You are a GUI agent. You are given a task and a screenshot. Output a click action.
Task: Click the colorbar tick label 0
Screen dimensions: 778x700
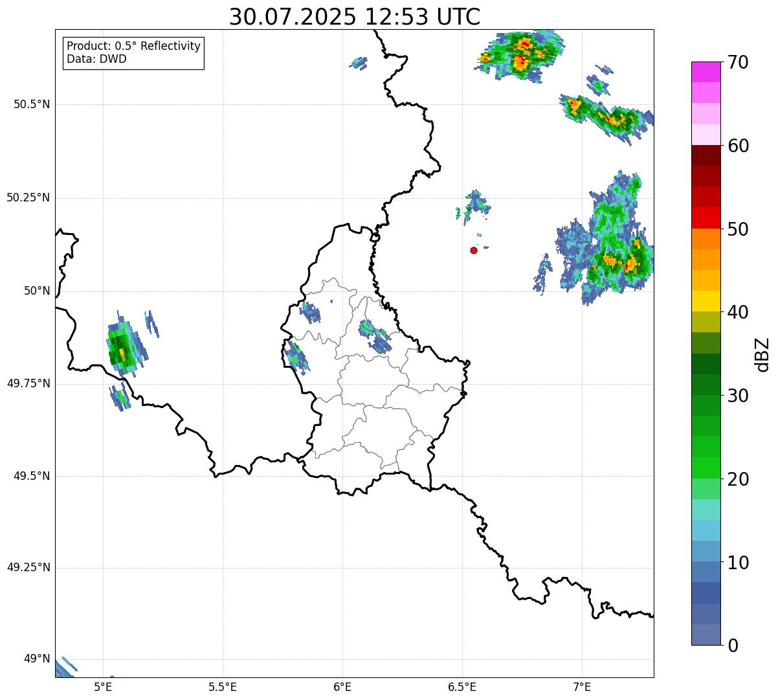pyautogui.click(x=733, y=646)
